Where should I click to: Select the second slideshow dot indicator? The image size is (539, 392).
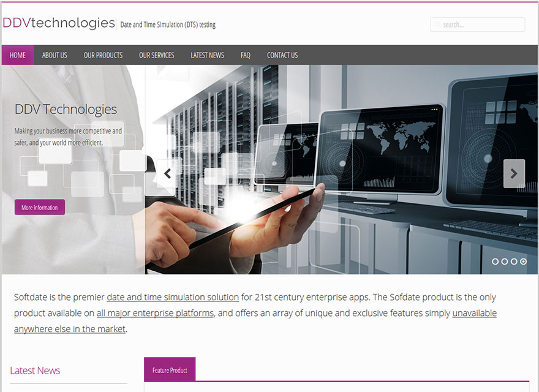point(505,262)
